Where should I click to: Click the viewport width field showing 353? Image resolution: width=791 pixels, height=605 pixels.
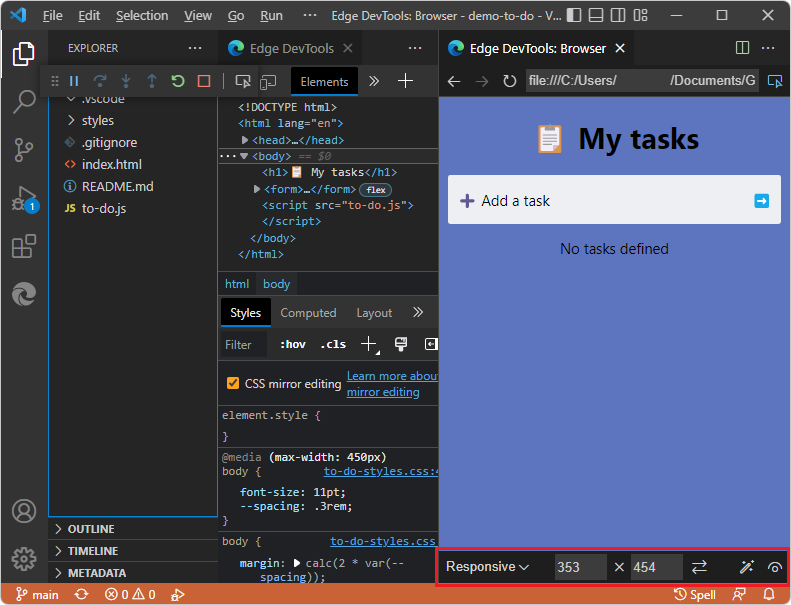(x=580, y=567)
